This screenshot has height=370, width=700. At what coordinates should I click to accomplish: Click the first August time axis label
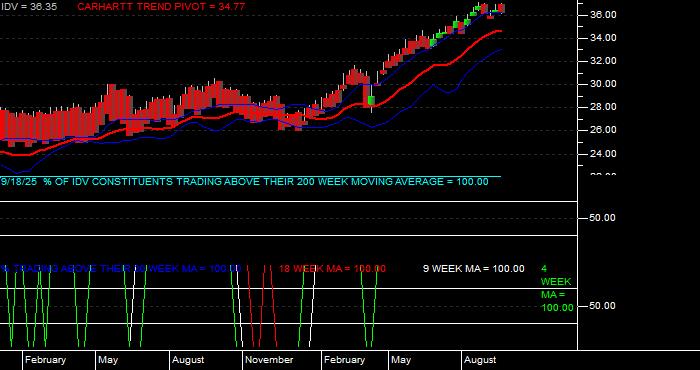pyautogui.click(x=188, y=360)
